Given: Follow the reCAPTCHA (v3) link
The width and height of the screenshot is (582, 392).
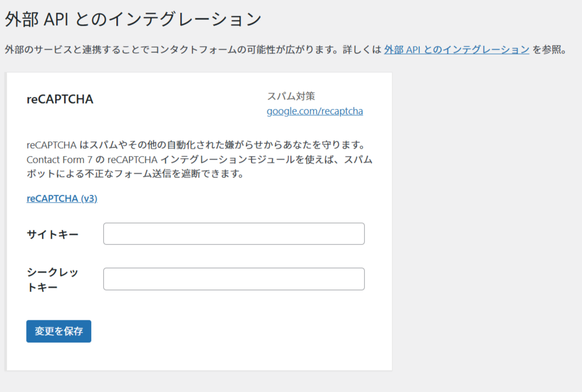Looking at the screenshot, I should pos(62,198).
